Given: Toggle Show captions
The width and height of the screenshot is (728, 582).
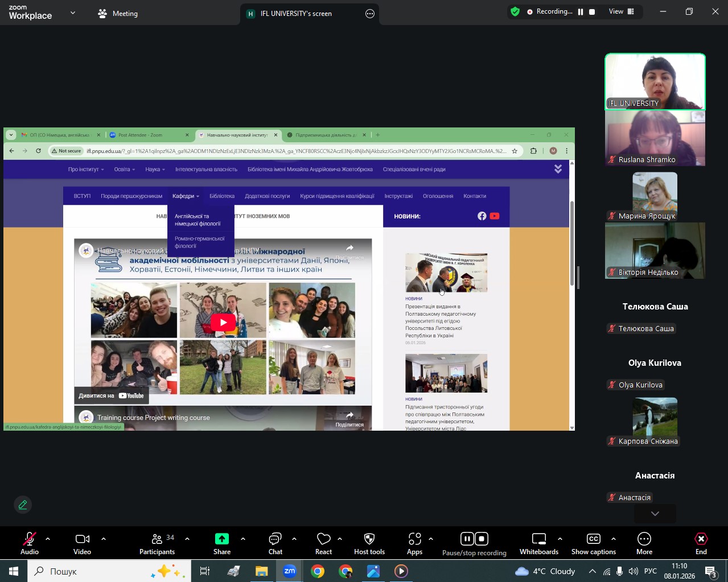Looking at the screenshot, I should click(x=593, y=543).
